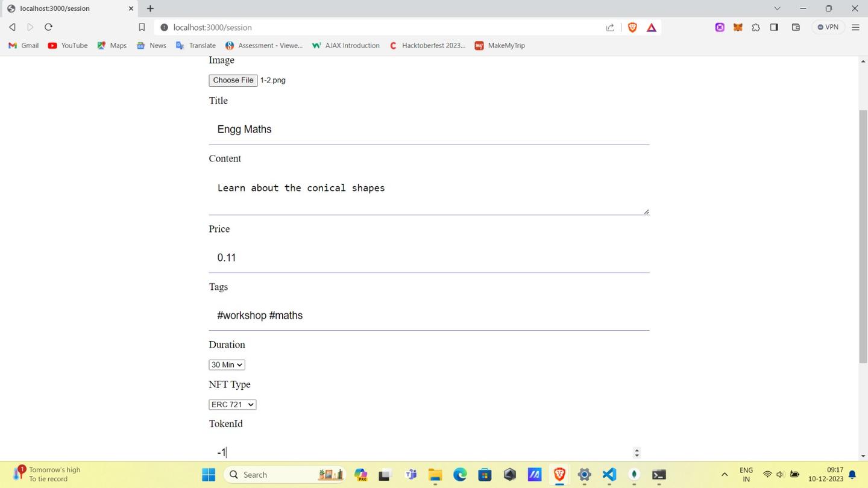Click the site info icon in address bar

click(x=164, y=27)
